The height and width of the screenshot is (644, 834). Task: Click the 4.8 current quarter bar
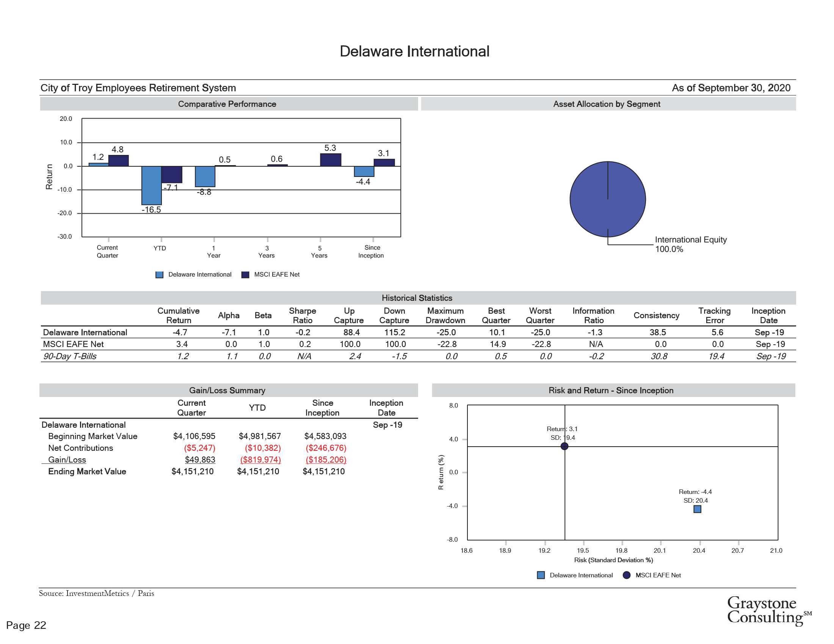click(118, 161)
